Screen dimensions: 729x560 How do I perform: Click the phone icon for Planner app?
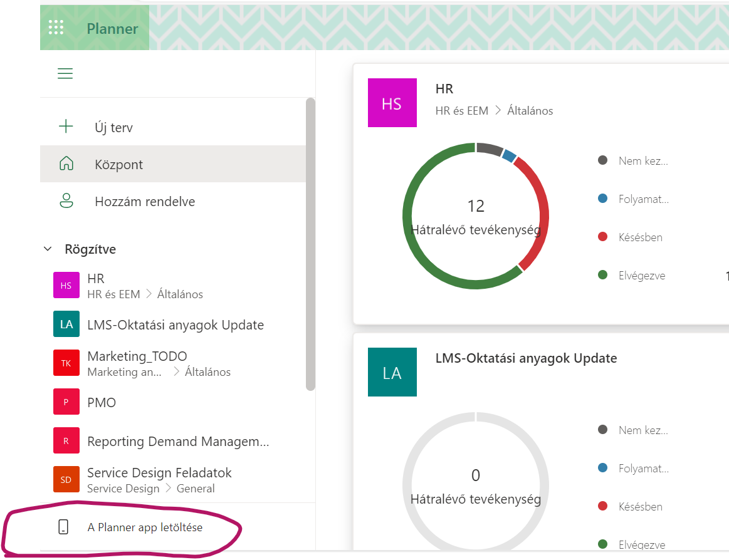[63, 527]
